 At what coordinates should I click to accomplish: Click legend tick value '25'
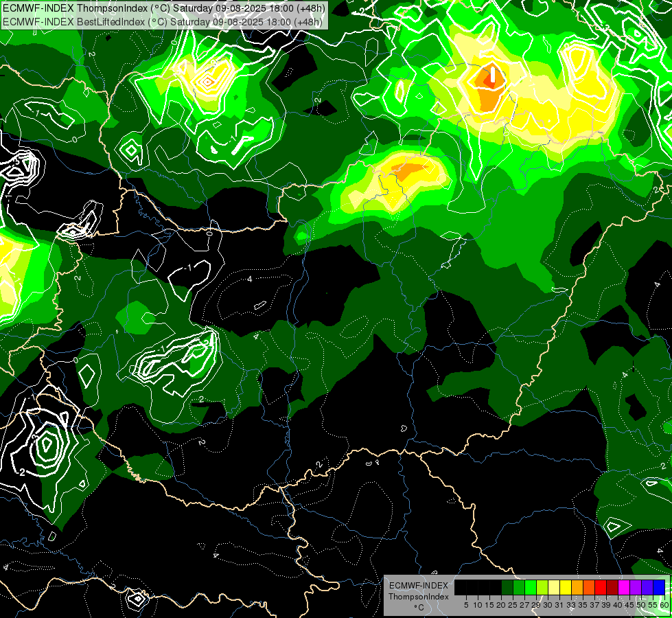[513, 605]
